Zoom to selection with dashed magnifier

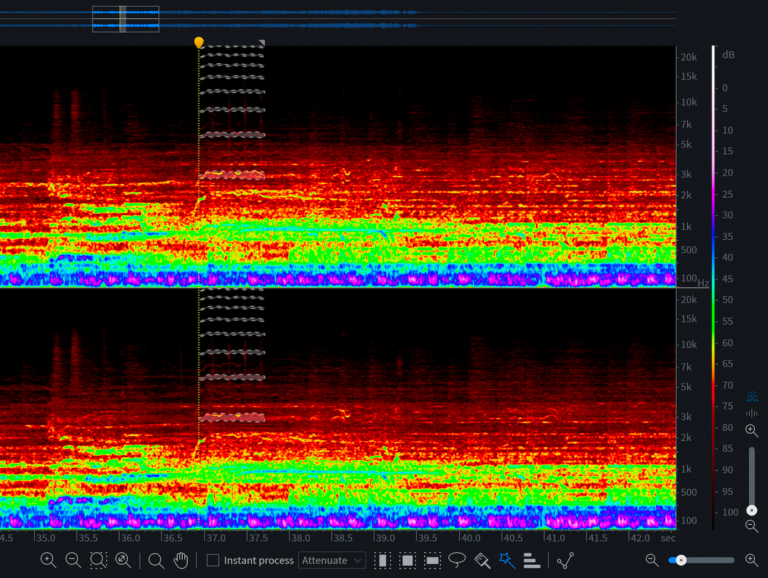click(x=98, y=561)
